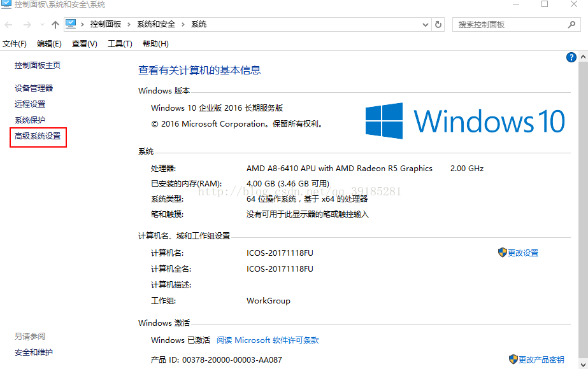588x369 pixels.
Task: Open 系统保护 link
Action: [x=30, y=120]
